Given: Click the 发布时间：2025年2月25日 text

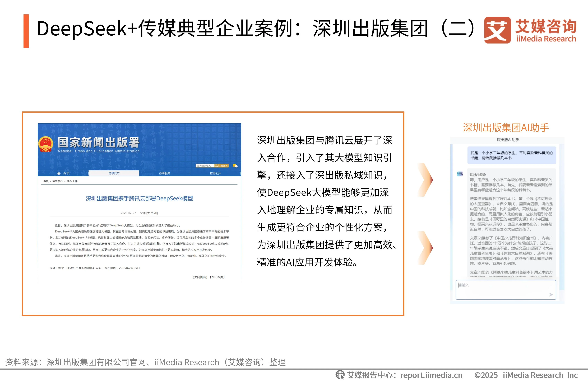Looking at the screenshot, I should 122,268.
